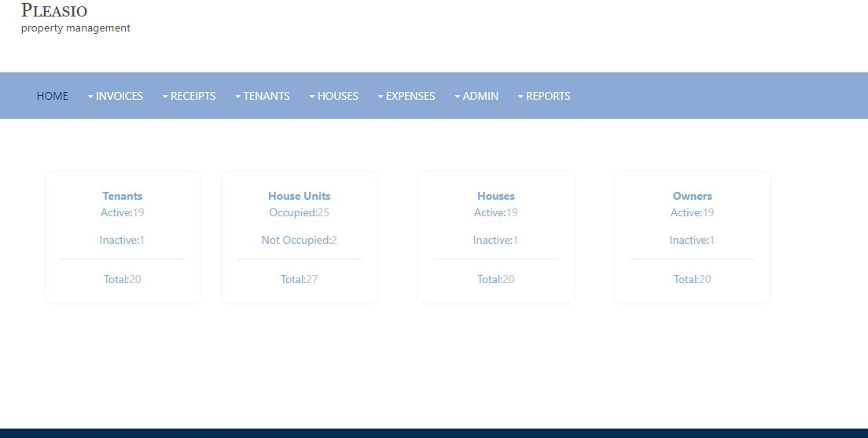Click the caret arrow beside RECEIPTS
868x438 pixels.
pyautogui.click(x=165, y=97)
